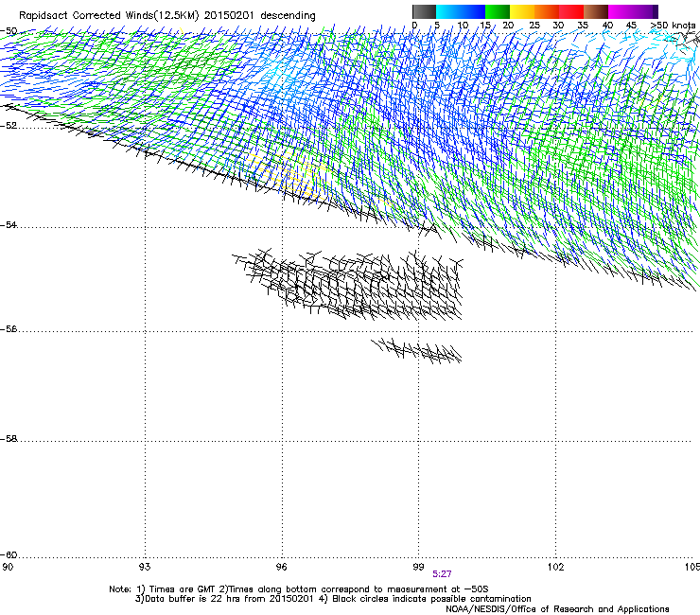700x615 pixels.
Task: Click the yellow 20-25 knots color swatch
Action: (x=522, y=11)
